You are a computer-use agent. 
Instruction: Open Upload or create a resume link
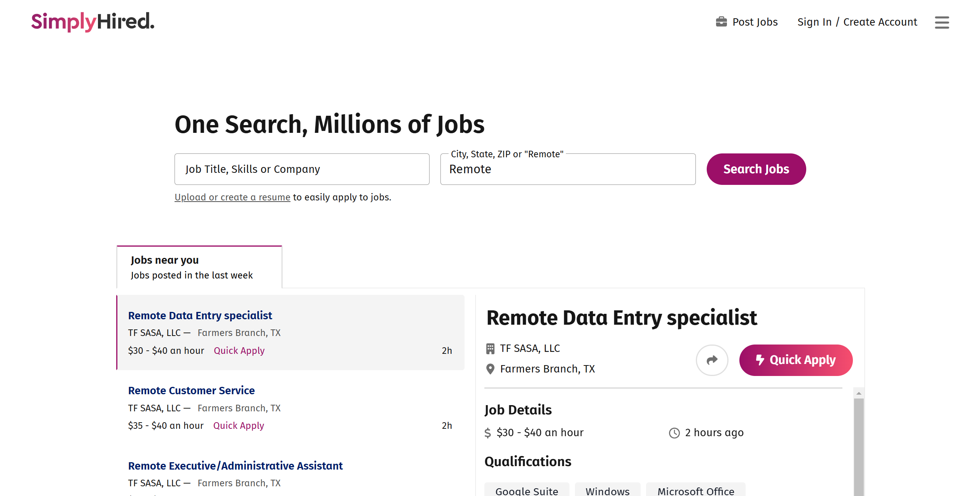(x=232, y=197)
